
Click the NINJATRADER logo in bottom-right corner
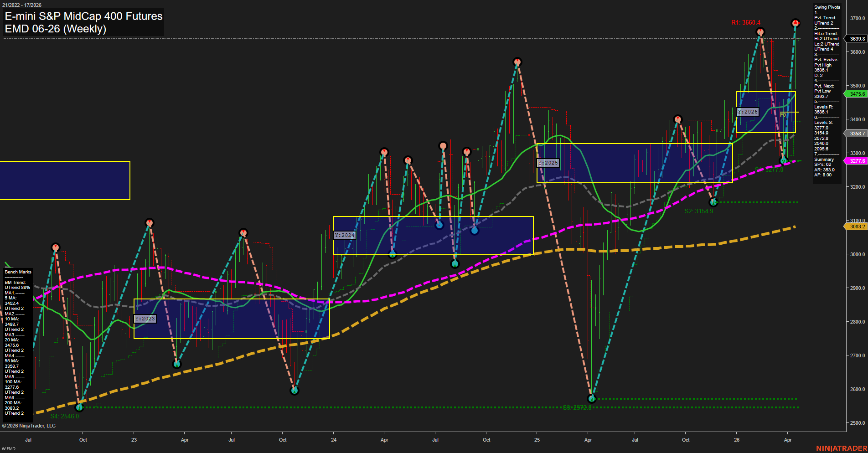click(x=841, y=448)
